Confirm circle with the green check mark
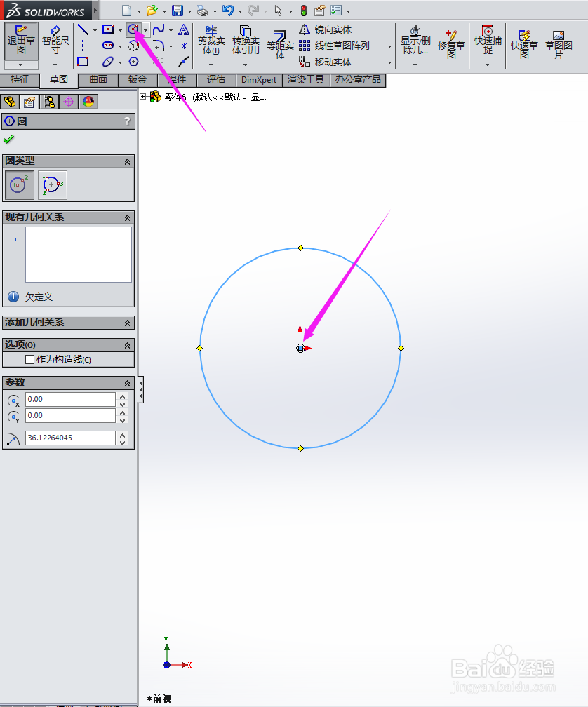Viewport: 588px width, 707px height. (8, 138)
